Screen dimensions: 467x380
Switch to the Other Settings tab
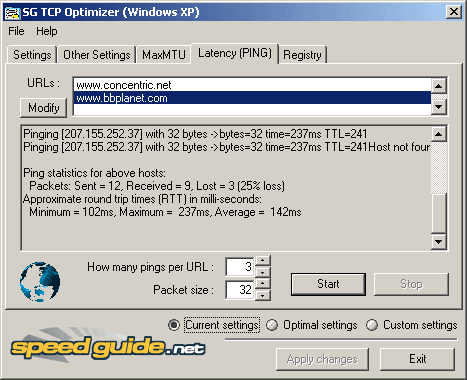point(97,55)
